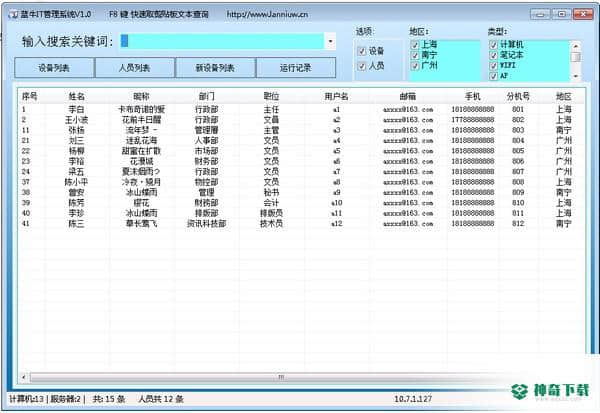The height and width of the screenshot is (413, 600).
Task: Open the 运行记录 run records
Action: click(296, 68)
